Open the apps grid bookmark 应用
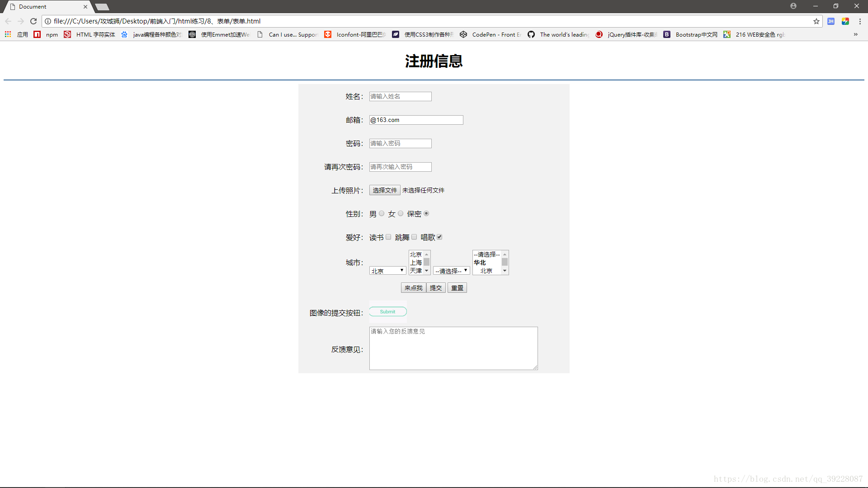The height and width of the screenshot is (488, 868). pos(16,34)
